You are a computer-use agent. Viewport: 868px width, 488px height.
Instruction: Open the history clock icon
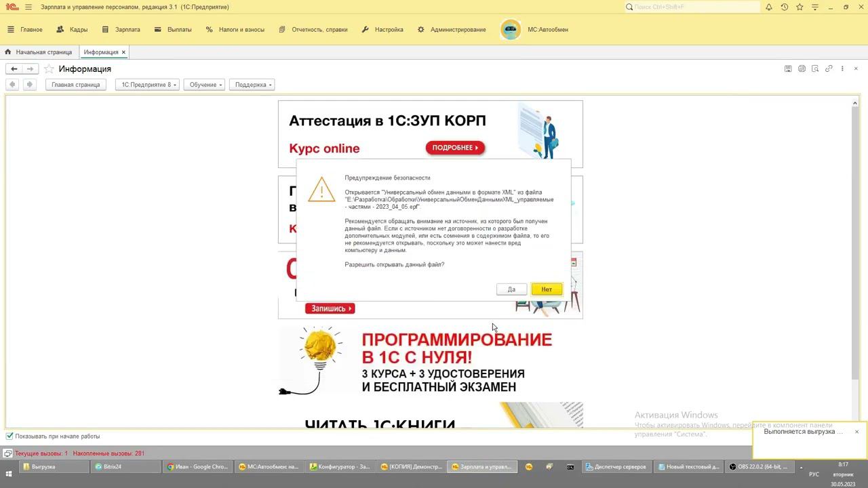point(785,7)
